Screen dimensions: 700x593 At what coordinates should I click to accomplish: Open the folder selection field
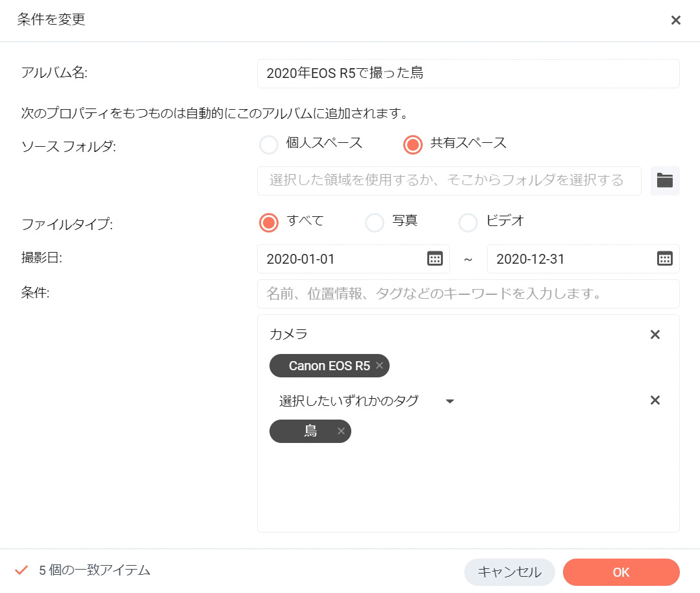(448, 181)
